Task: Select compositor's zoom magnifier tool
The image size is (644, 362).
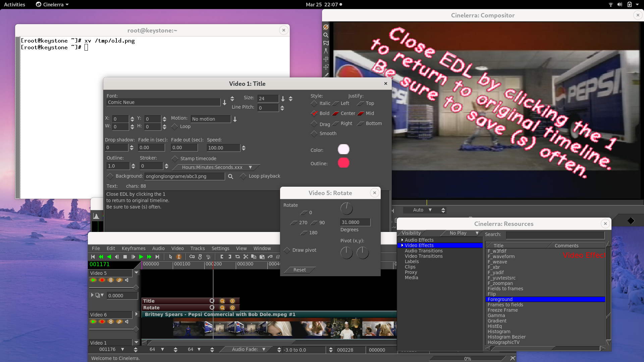Action: [326, 35]
